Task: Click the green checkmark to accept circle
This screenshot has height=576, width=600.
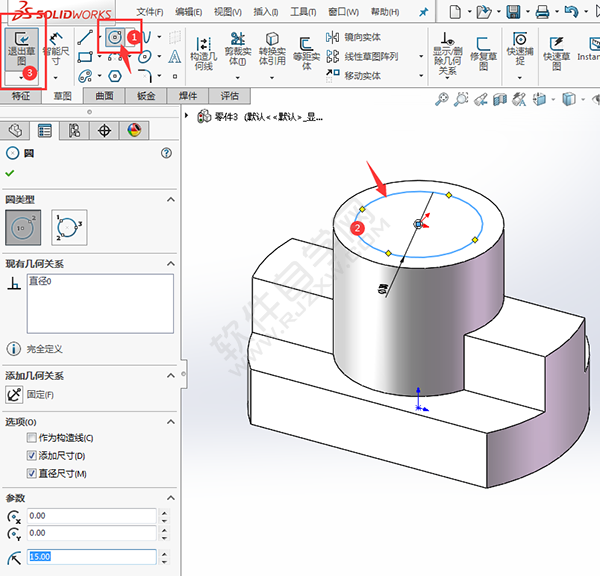Action: click(10, 173)
